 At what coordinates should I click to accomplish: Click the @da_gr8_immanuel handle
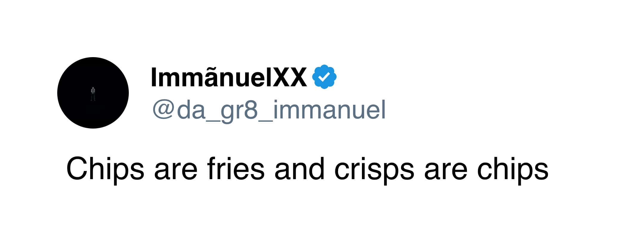click(269, 110)
